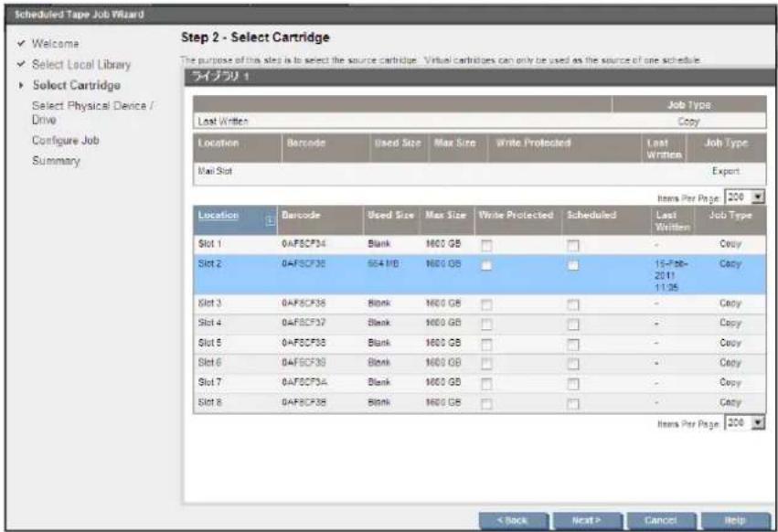Screen dimensions: 778x532
Task: Open the Select Local Library step
Action: coord(81,65)
